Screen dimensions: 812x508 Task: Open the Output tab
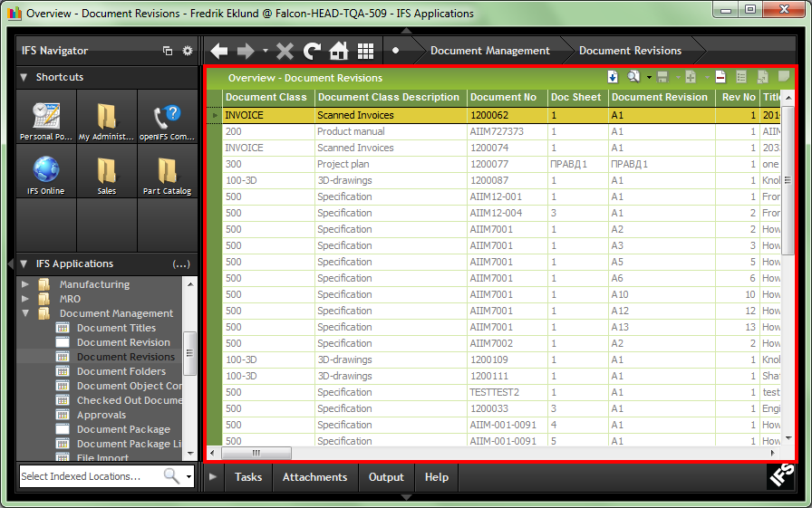click(386, 477)
